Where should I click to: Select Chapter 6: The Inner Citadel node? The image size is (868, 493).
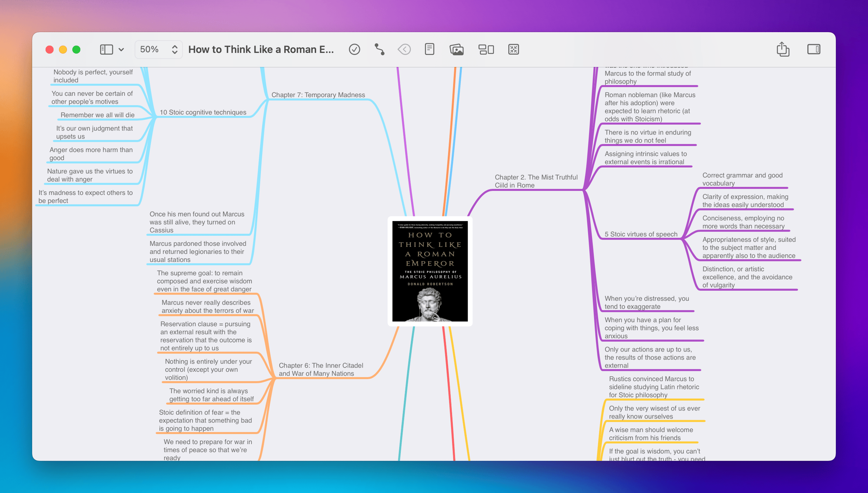pos(321,369)
